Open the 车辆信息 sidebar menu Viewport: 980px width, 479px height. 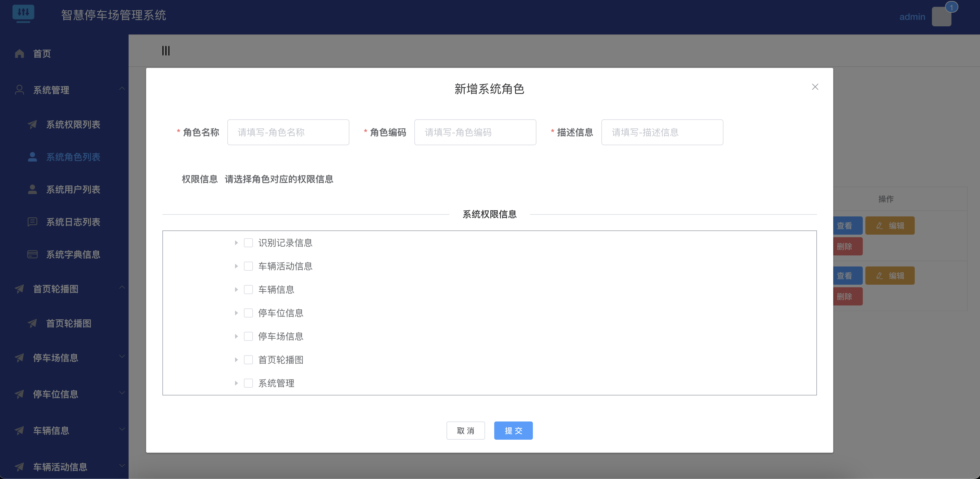pyautogui.click(x=51, y=430)
